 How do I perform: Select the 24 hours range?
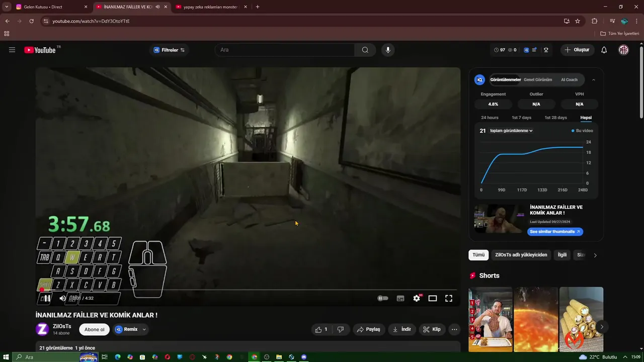pyautogui.click(x=490, y=118)
